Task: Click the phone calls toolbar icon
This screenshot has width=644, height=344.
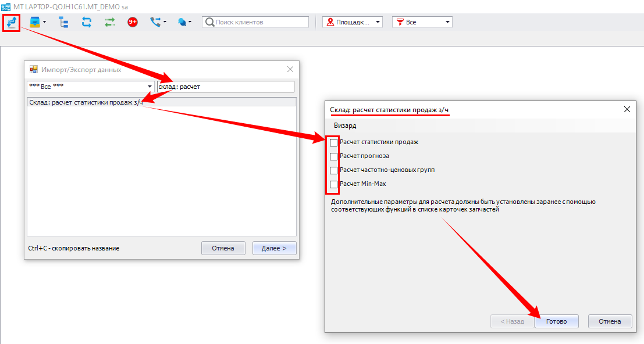Action: pyautogui.click(x=156, y=22)
